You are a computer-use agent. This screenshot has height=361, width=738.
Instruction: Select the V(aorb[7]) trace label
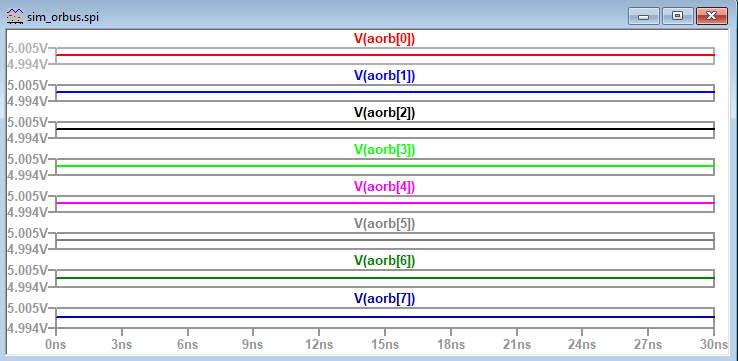tap(385, 298)
